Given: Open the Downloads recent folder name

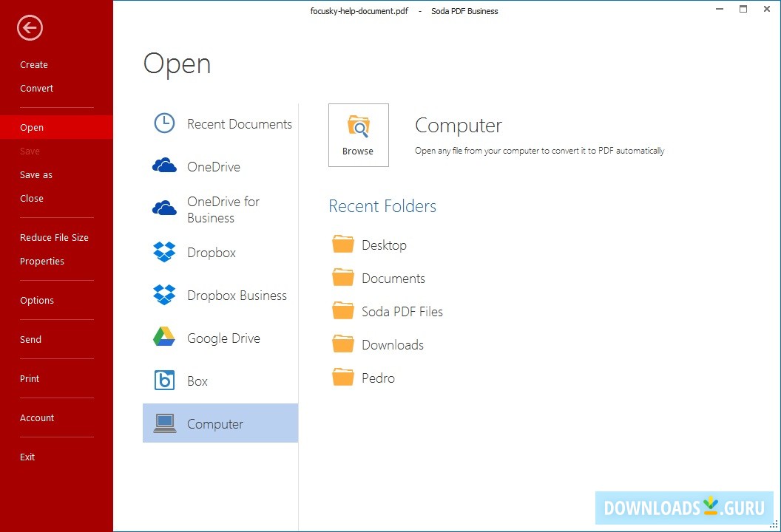Looking at the screenshot, I should (x=393, y=345).
